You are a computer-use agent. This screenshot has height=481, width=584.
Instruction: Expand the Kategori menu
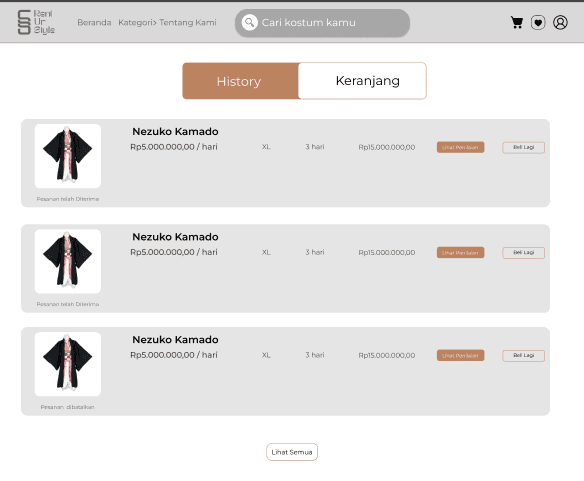click(x=137, y=22)
